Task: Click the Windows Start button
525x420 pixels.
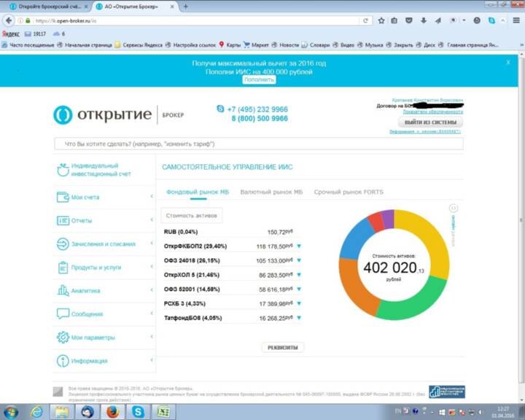Action: (11, 412)
